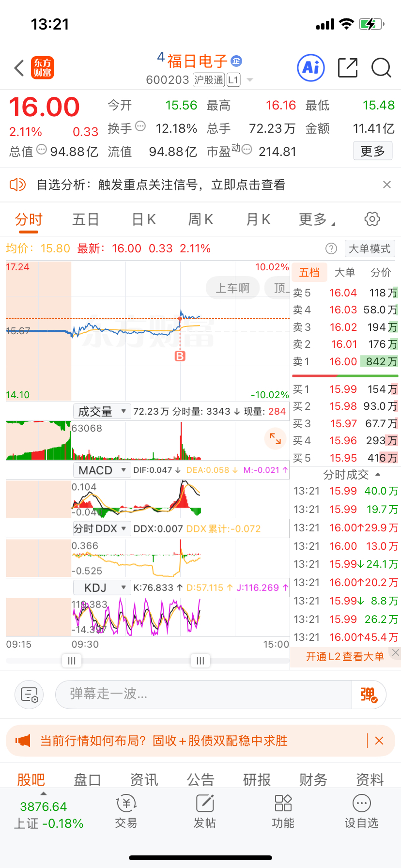Viewport: 401px width, 868px height.
Task: Open the 固收+股债双配 promo link
Action: pyautogui.click(x=164, y=741)
